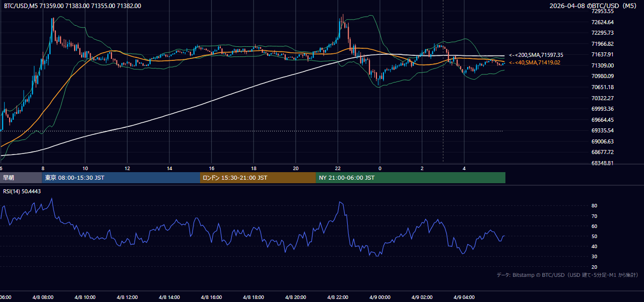
Task: Click RSI scale level 30
Action: coord(595,257)
